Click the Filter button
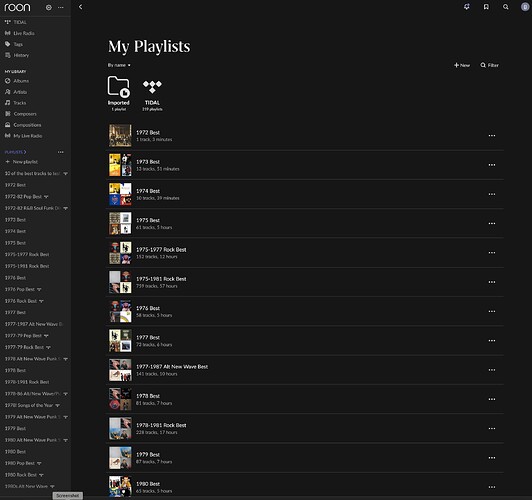Screen dimensions: 532x500 point(489,65)
